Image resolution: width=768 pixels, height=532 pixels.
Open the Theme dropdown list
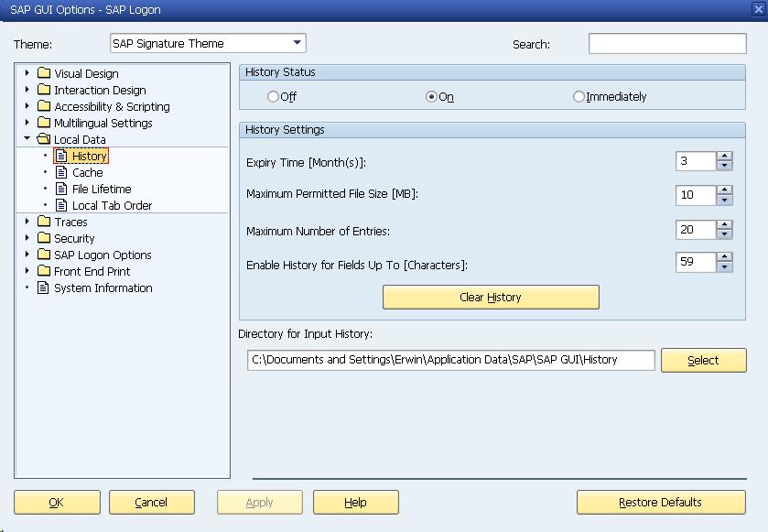pos(297,43)
